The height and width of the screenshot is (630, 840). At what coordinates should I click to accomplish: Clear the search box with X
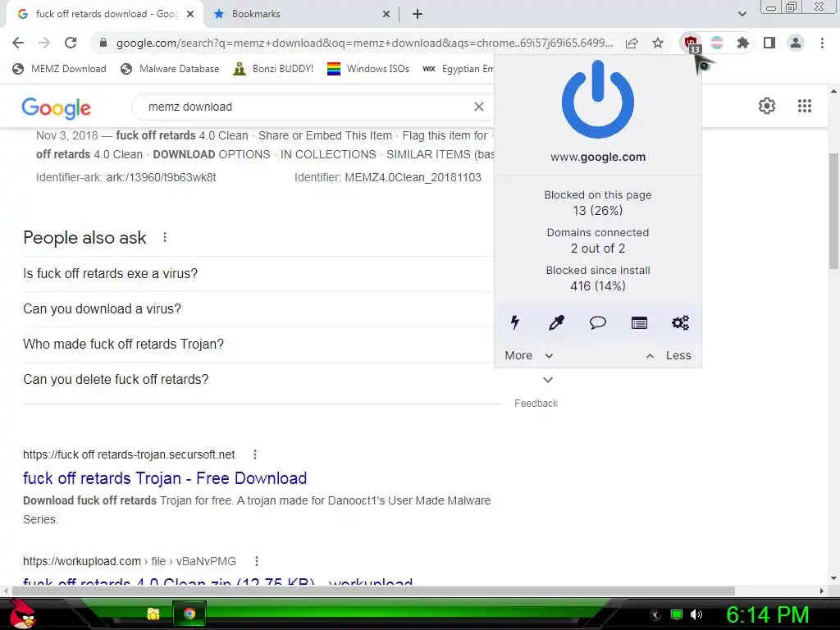pos(479,107)
